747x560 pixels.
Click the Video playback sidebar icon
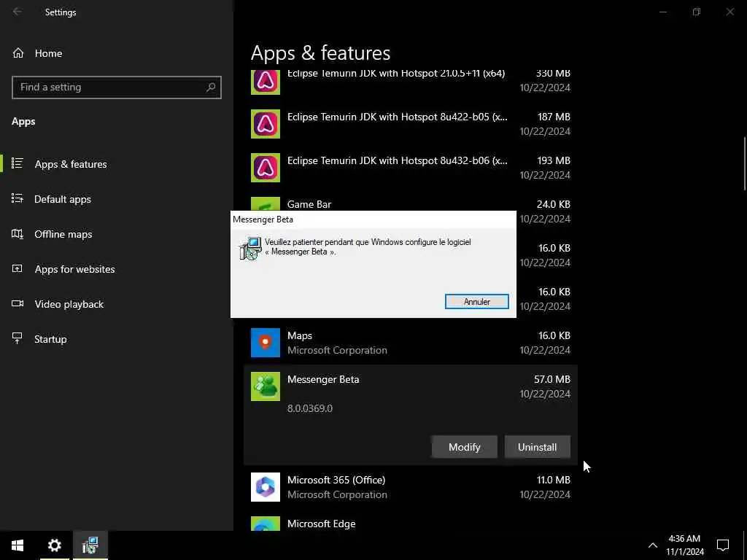[18, 304]
